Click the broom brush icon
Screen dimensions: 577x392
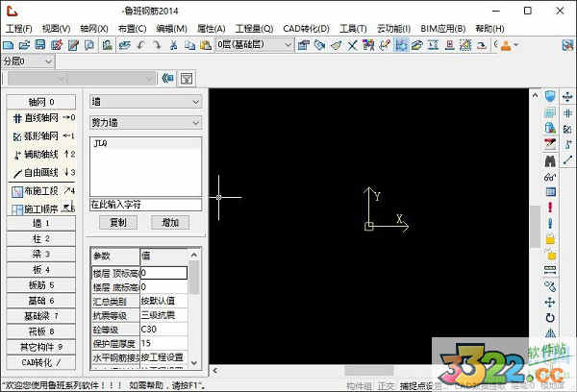tap(336, 45)
